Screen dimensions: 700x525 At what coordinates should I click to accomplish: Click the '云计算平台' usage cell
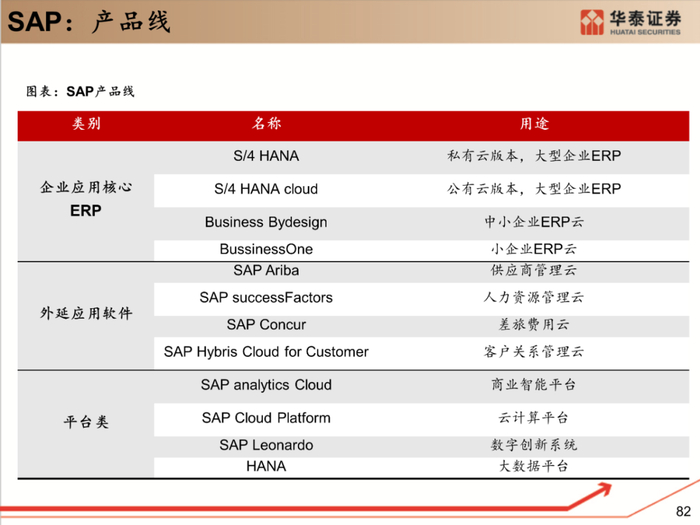534,418
